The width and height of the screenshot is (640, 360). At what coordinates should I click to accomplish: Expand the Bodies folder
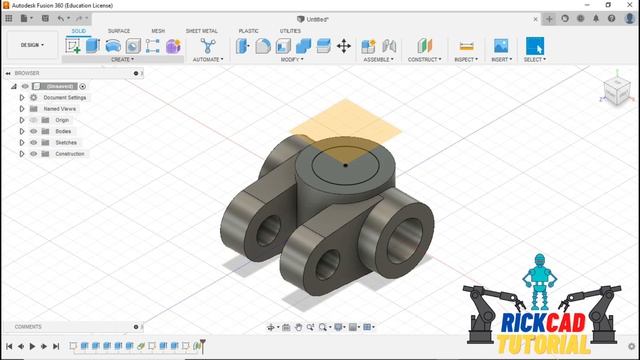(22, 131)
